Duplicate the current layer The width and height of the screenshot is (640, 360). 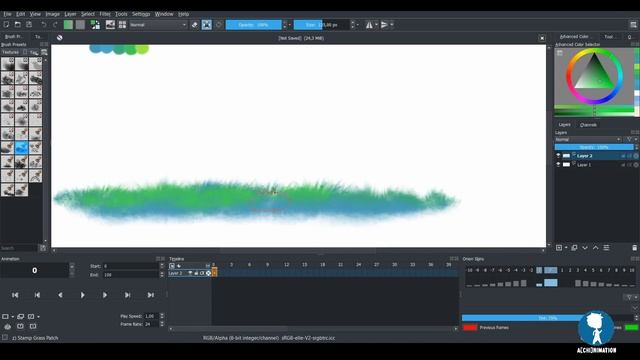574,248
